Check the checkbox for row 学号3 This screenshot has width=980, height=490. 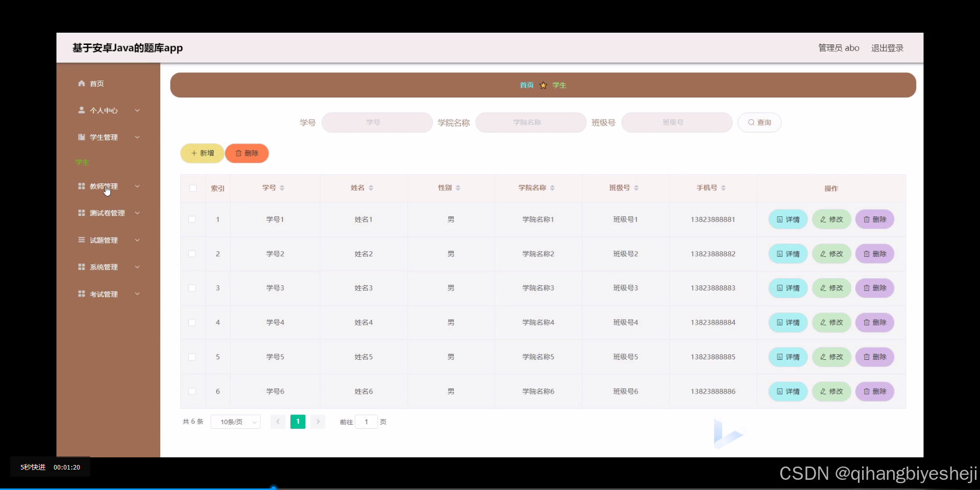coord(192,288)
